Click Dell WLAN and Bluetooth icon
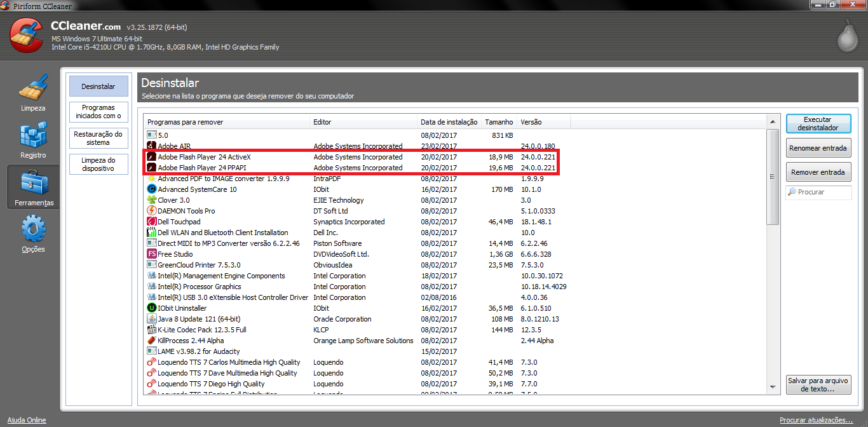Image resolution: width=868 pixels, height=427 pixels. [x=152, y=233]
